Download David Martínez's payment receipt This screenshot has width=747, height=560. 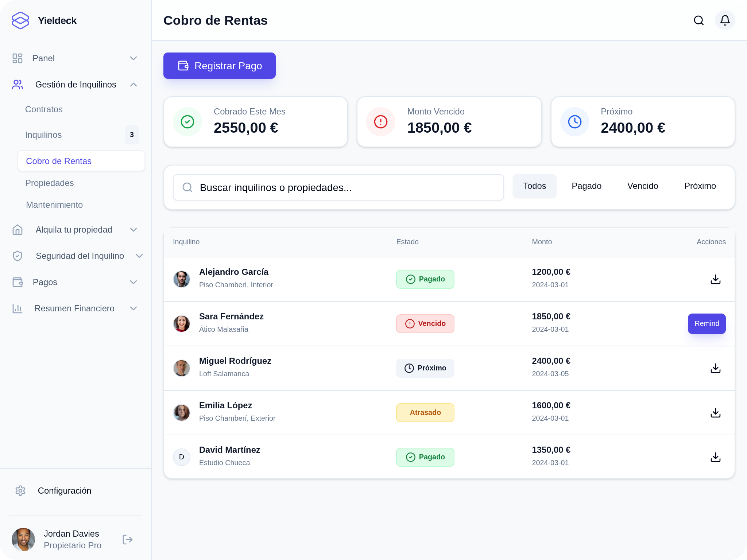[715, 457]
